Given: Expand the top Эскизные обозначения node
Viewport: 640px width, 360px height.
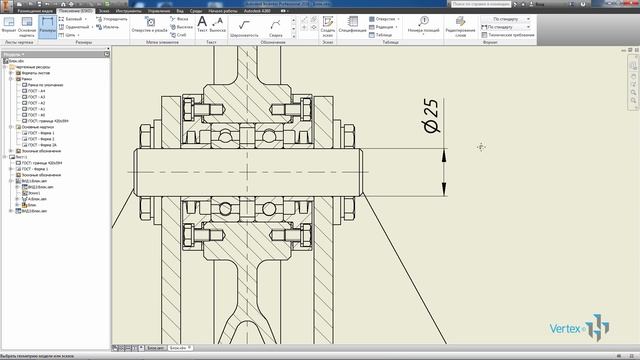Looking at the screenshot, I should [x=11, y=151].
